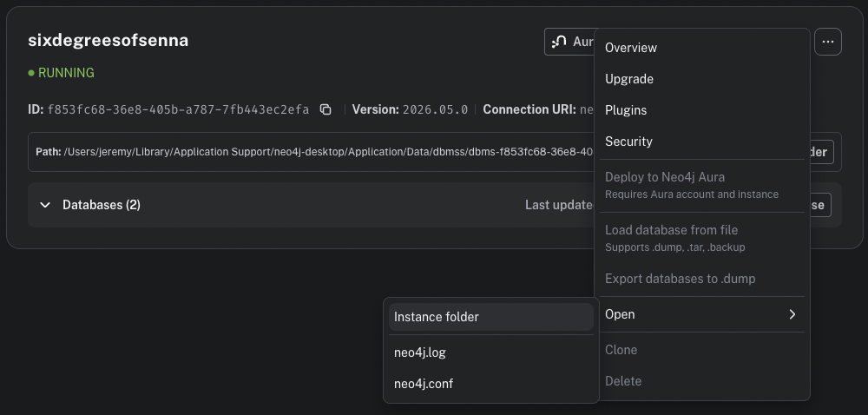
Task: Click the Aura button with graph icon
Action: click(569, 42)
